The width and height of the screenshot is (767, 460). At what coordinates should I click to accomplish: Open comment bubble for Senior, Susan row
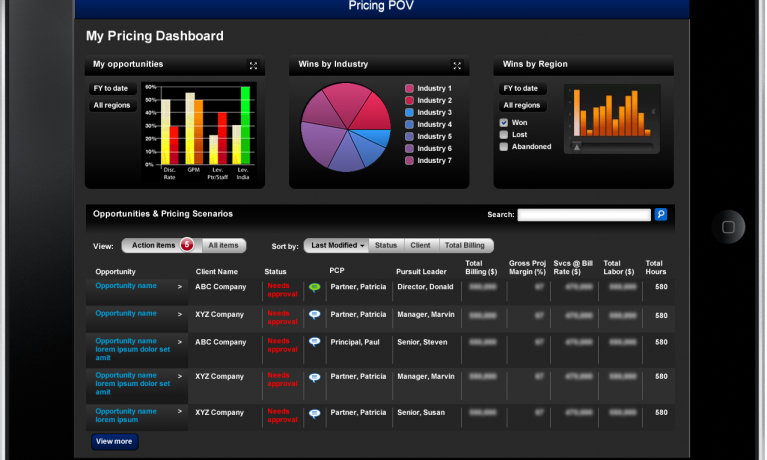pos(315,414)
